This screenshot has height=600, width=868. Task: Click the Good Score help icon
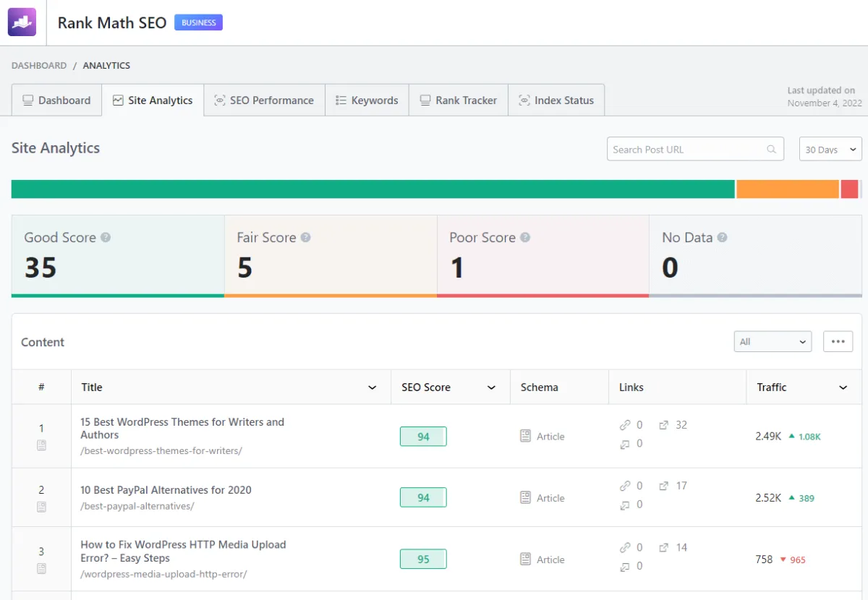pos(106,237)
